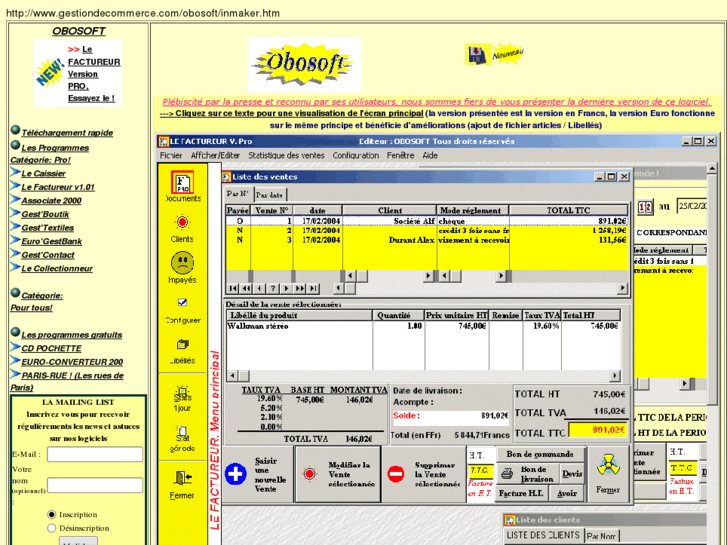This screenshot has height=545, width=727.
Task: Select the Désinscription radio button
Action: click(x=51, y=528)
